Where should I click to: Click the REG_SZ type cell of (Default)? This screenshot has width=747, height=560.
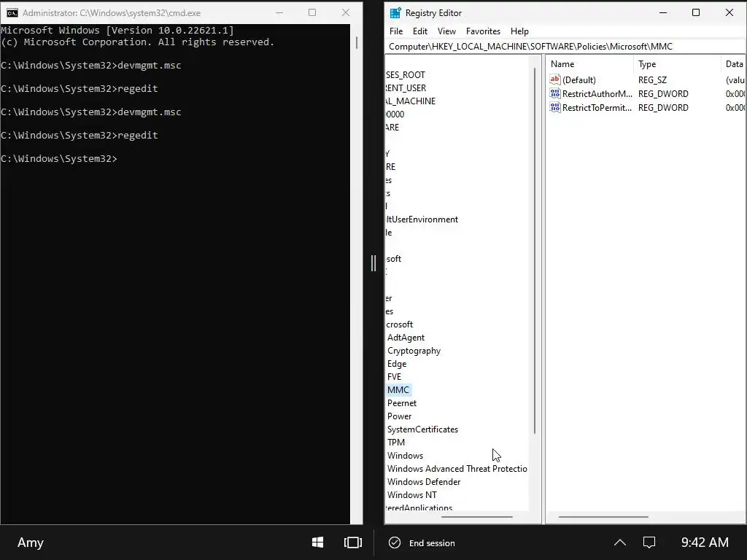(652, 80)
